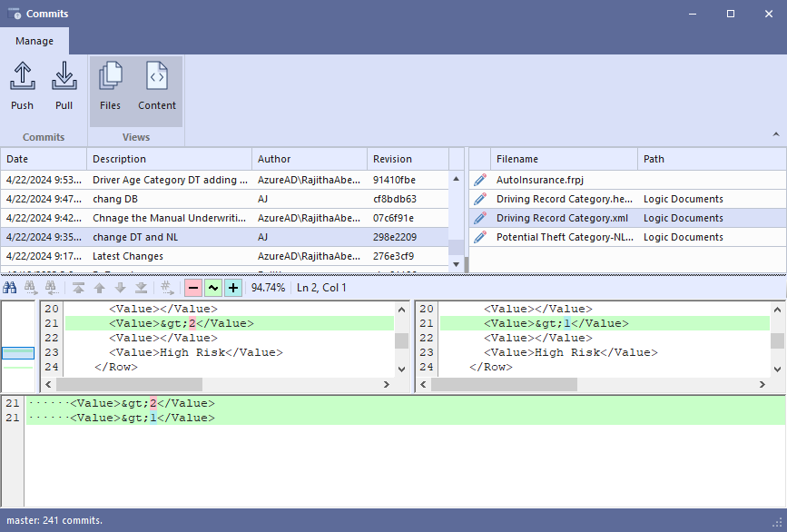Jump to the first difference
This screenshot has height=532, width=787.
click(x=78, y=288)
